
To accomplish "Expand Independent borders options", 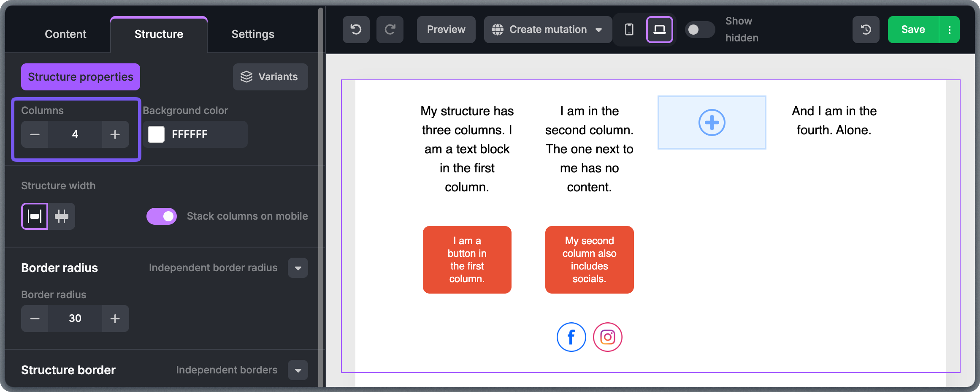I will coord(298,370).
